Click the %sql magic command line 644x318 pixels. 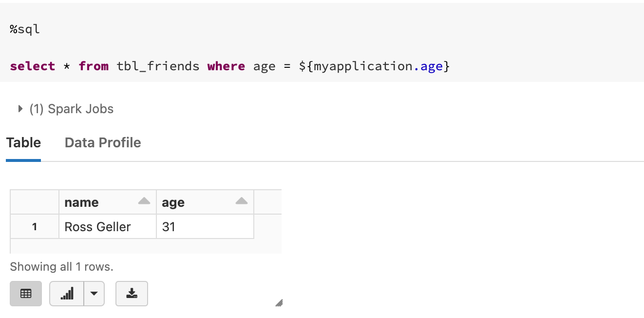[24, 29]
